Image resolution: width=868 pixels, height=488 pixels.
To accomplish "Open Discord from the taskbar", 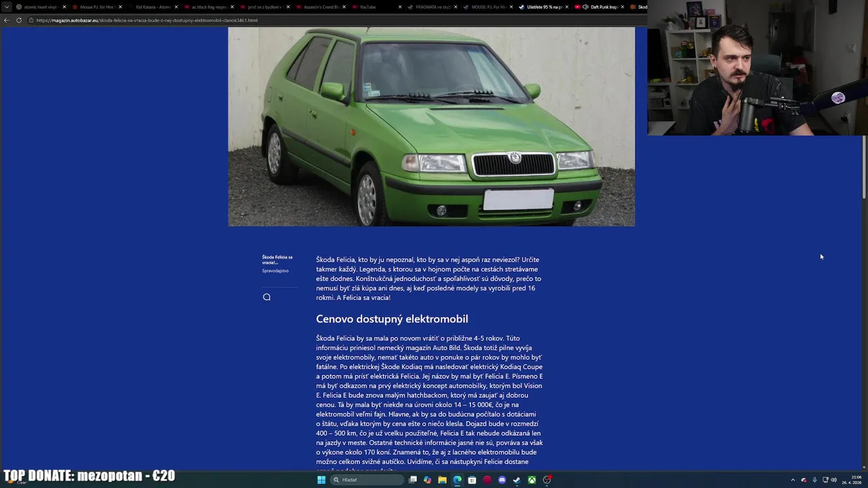I will pyautogui.click(x=502, y=480).
